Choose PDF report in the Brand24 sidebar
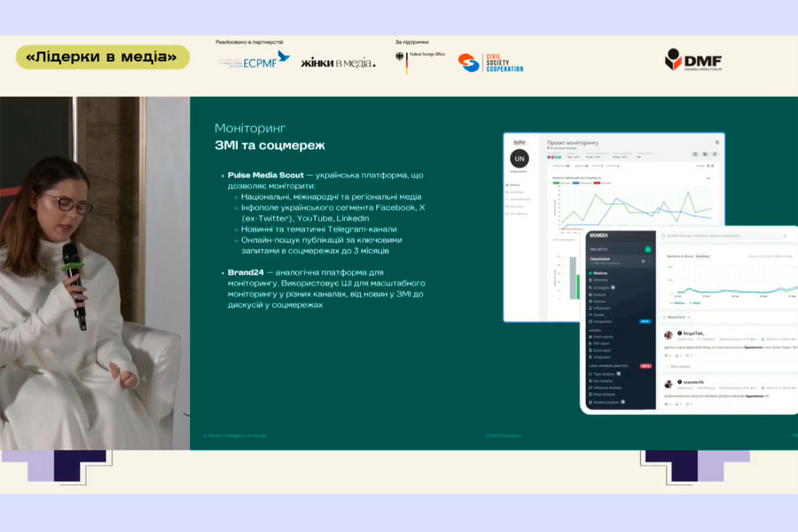The height and width of the screenshot is (532, 798). pyautogui.click(x=601, y=344)
